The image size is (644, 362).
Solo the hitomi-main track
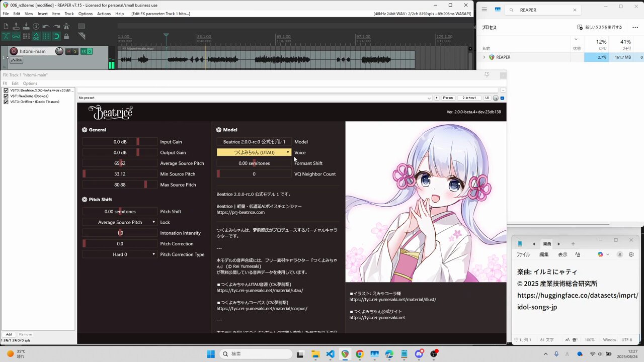75,51
